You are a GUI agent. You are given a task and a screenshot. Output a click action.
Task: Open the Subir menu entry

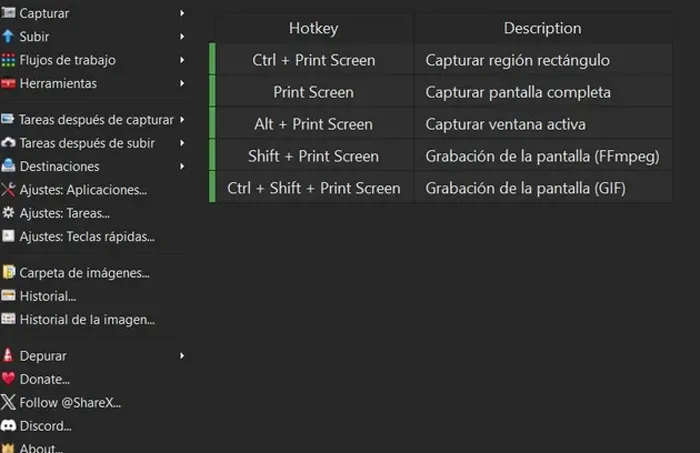pyautogui.click(x=34, y=37)
